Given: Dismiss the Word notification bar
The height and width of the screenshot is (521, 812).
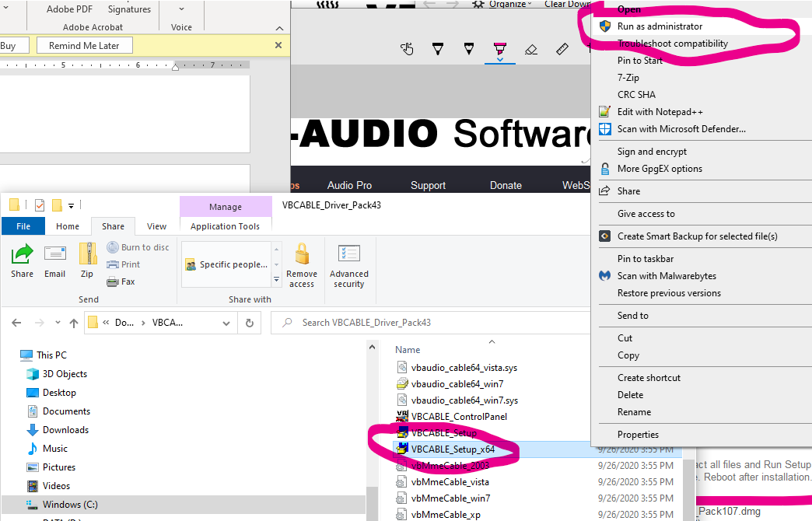Looking at the screenshot, I should click(278, 46).
